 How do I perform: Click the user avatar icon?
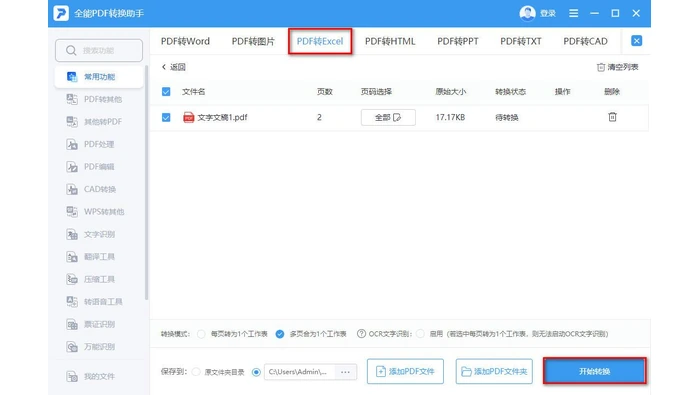(527, 13)
